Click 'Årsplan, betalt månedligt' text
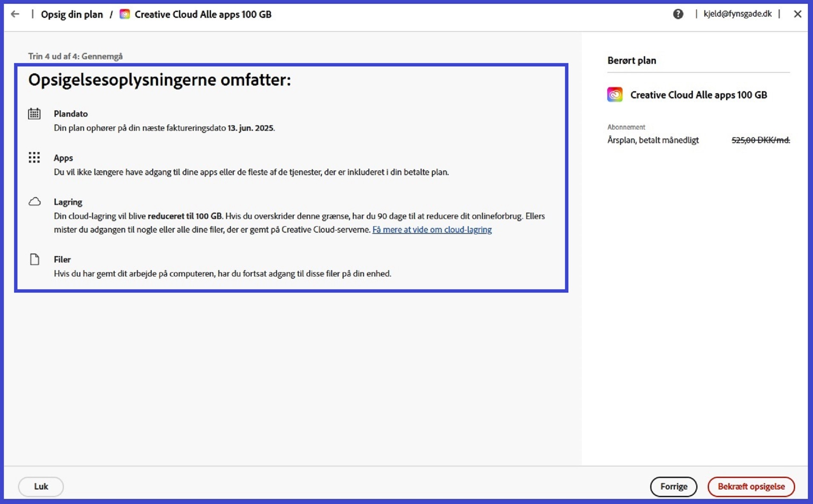This screenshot has height=504, width=813. click(x=653, y=140)
